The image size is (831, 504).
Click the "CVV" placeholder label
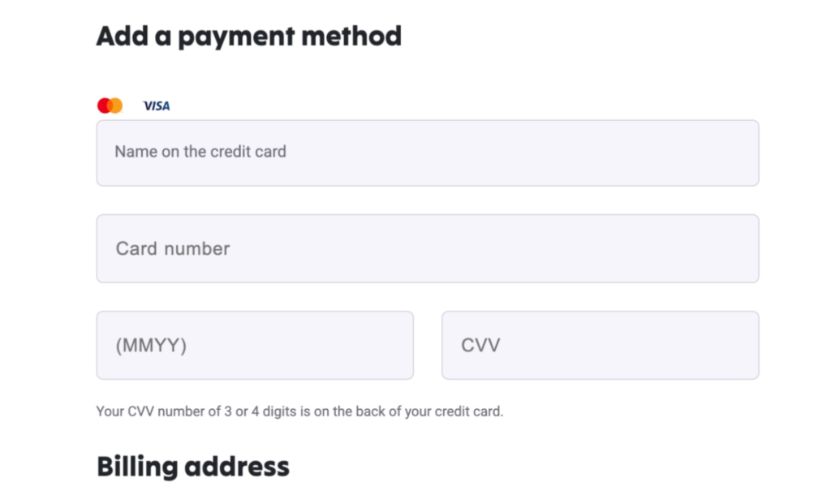click(480, 346)
